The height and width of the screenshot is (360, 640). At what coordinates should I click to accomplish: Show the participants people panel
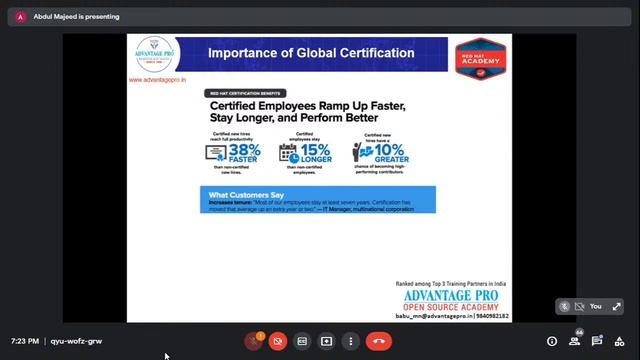tap(574, 342)
